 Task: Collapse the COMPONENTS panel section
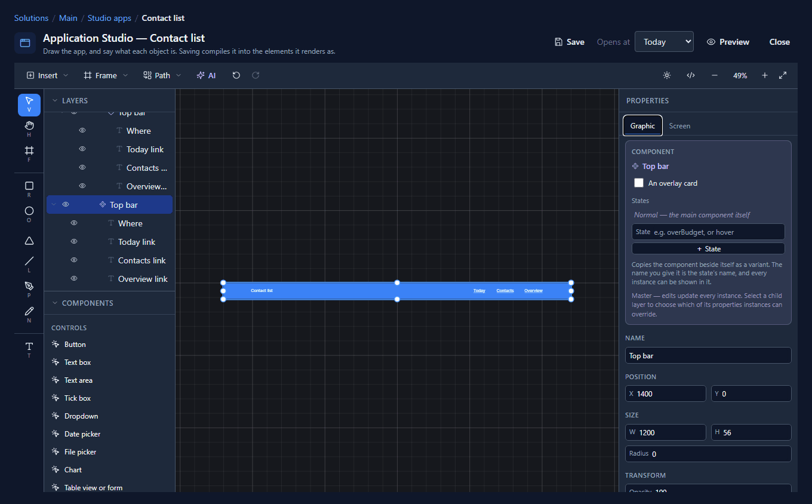[55, 303]
